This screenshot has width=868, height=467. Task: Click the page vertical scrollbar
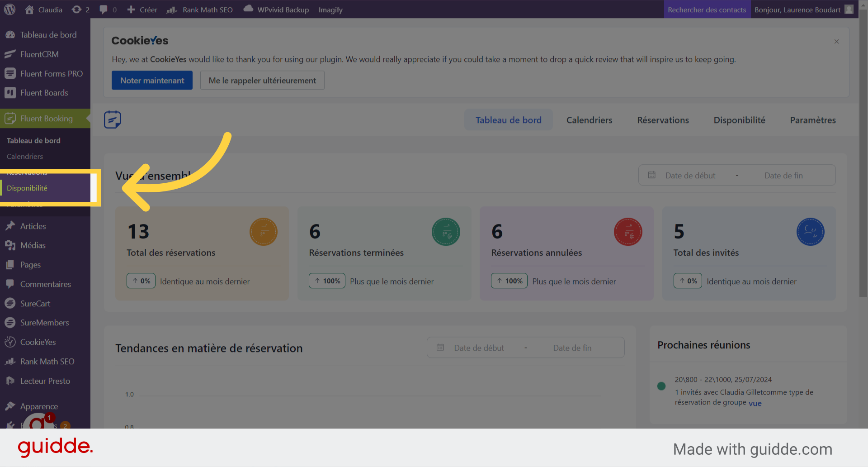(863, 154)
